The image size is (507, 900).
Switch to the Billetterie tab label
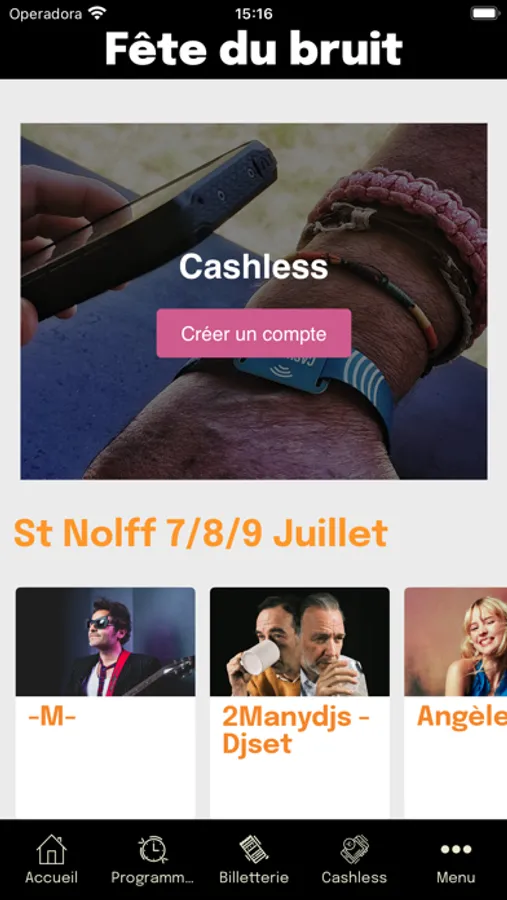[x=254, y=878]
